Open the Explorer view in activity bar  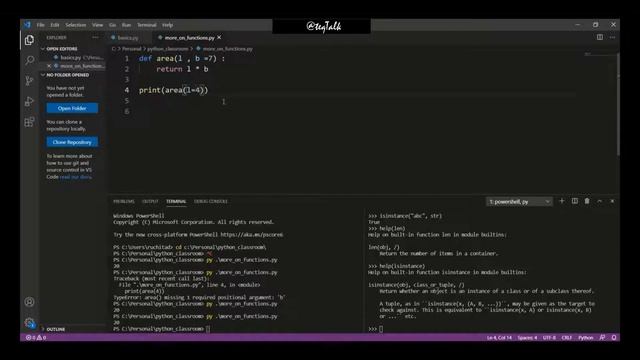click(29, 40)
